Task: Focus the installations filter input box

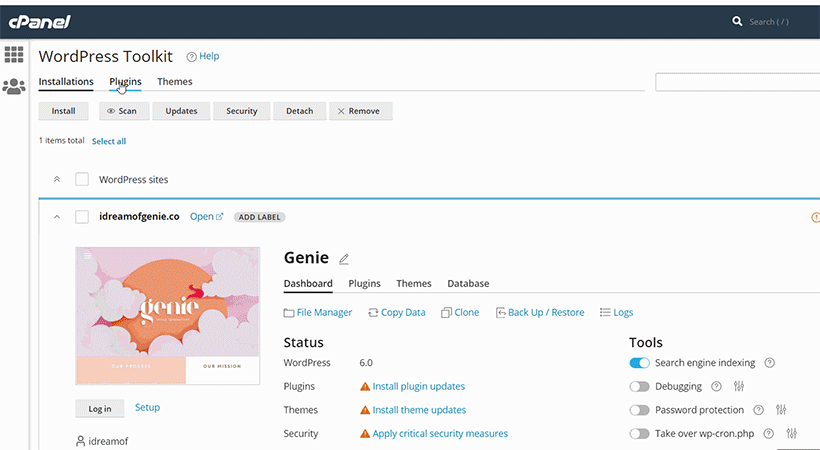Action: (x=737, y=82)
